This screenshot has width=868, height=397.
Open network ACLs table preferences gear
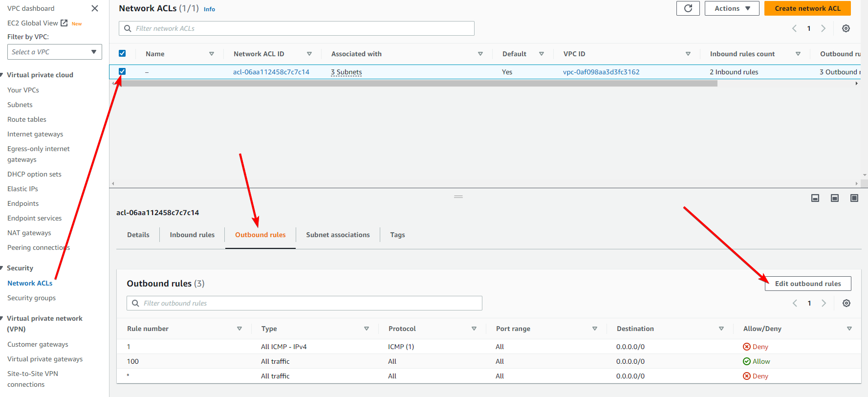point(846,28)
